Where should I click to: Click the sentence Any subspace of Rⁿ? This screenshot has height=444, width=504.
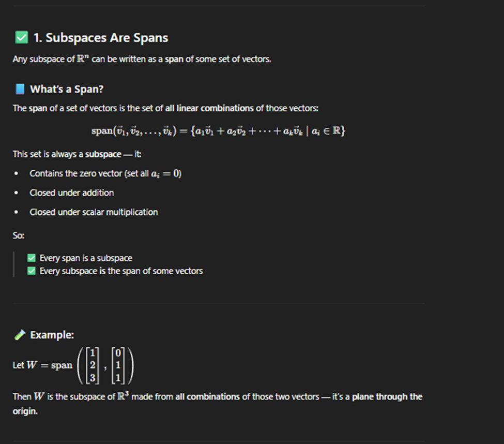[142, 59]
